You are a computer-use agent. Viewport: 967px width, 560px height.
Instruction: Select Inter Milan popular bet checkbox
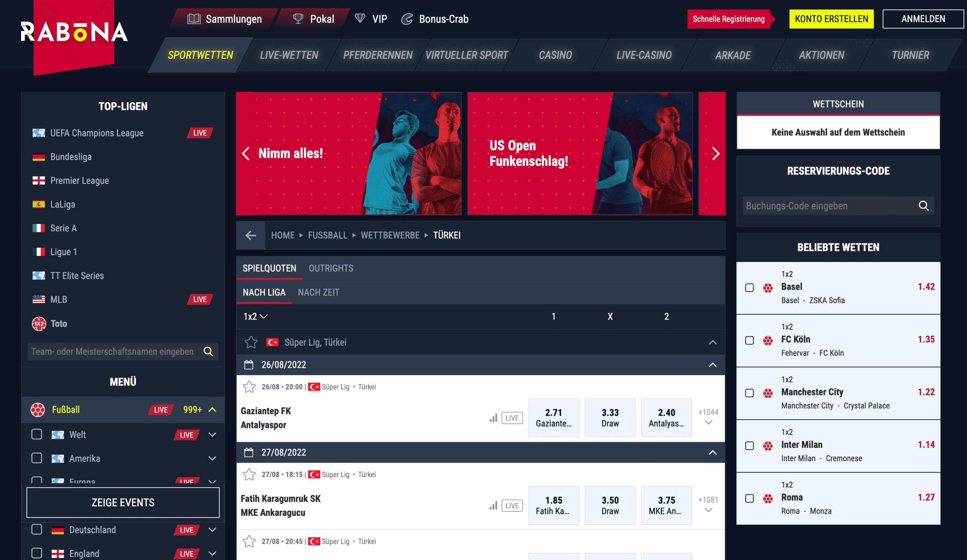[749, 445]
